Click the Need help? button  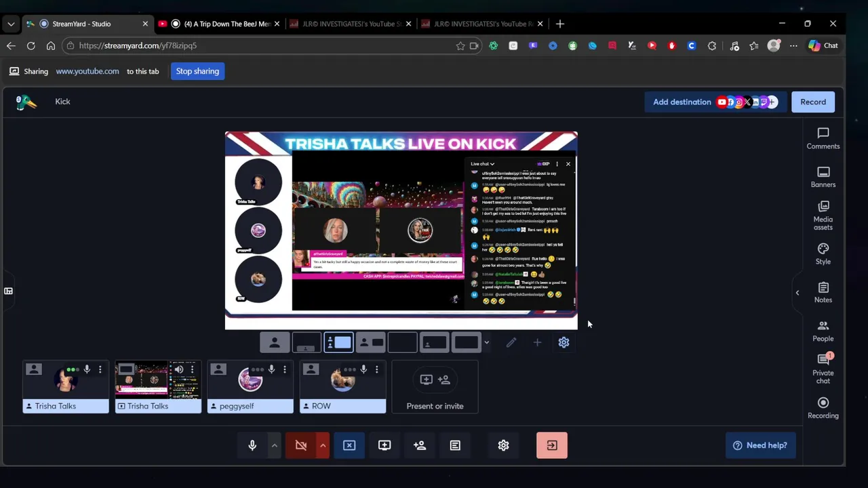[x=760, y=445]
